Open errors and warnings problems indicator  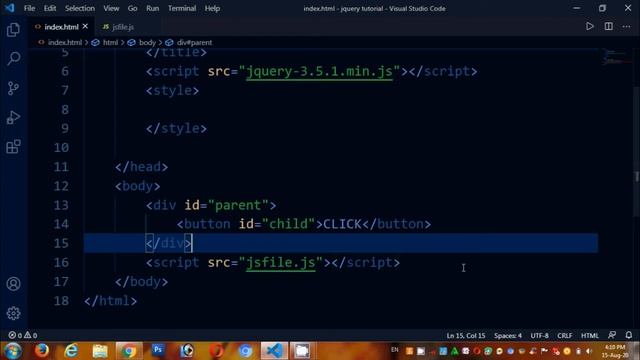point(23,335)
